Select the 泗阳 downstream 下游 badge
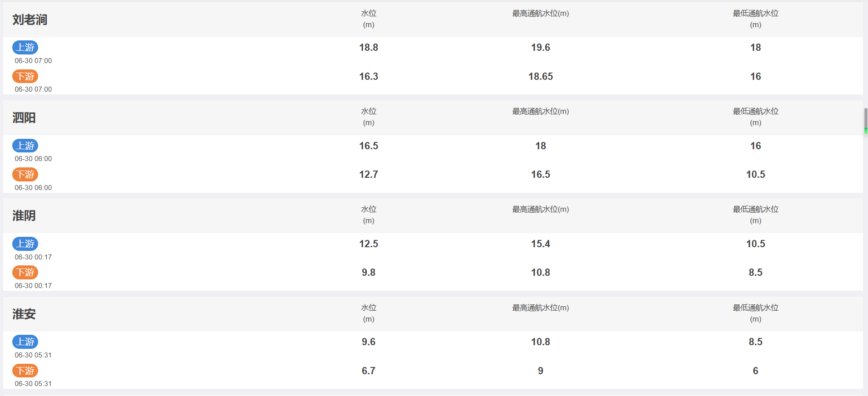Image resolution: width=868 pixels, height=396 pixels. point(25,174)
